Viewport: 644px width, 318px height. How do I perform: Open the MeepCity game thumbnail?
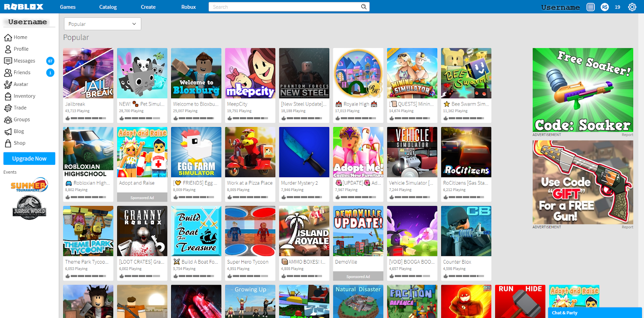[x=250, y=73]
